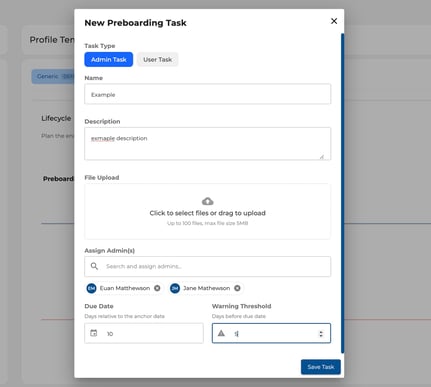Focus the Search and assign admins field
Viewport: 431px width, 387px height.
[207, 266]
